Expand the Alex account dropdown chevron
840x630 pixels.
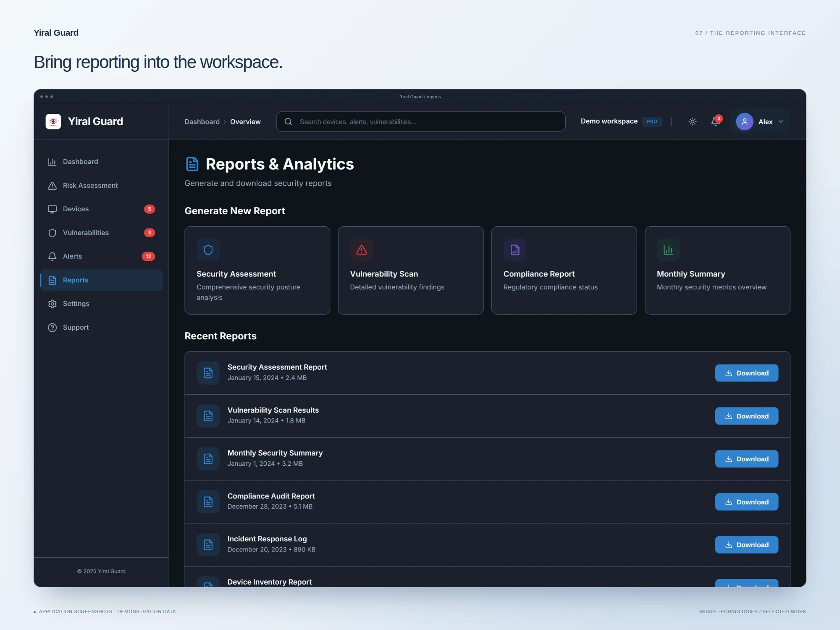(781, 122)
